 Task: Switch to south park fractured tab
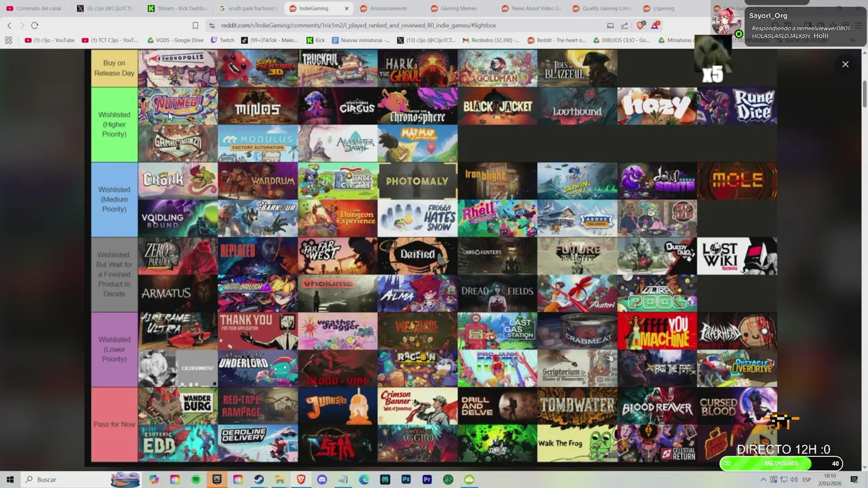(x=248, y=8)
